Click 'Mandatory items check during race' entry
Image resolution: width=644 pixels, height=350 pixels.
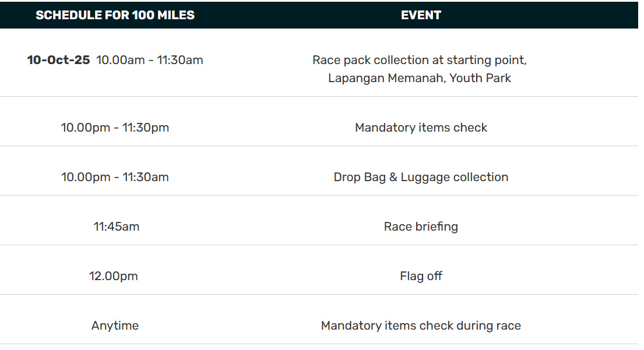coord(421,326)
